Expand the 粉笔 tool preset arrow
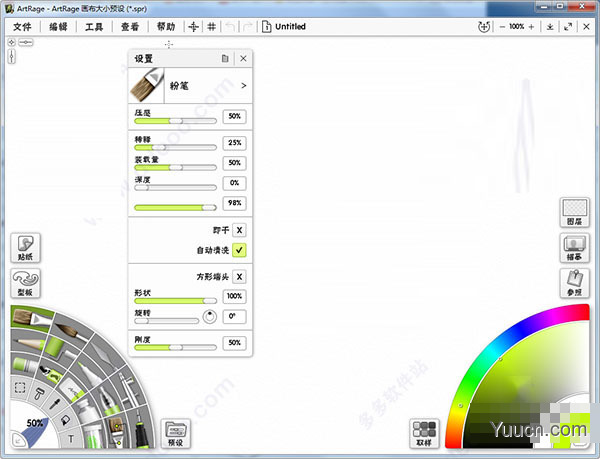 244,86
